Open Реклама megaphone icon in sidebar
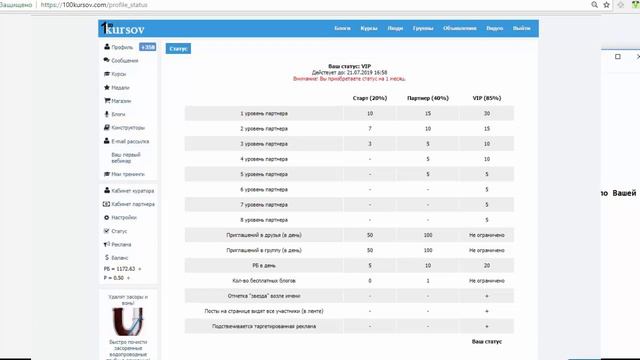The width and height of the screenshot is (640, 360). click(107, 244)
